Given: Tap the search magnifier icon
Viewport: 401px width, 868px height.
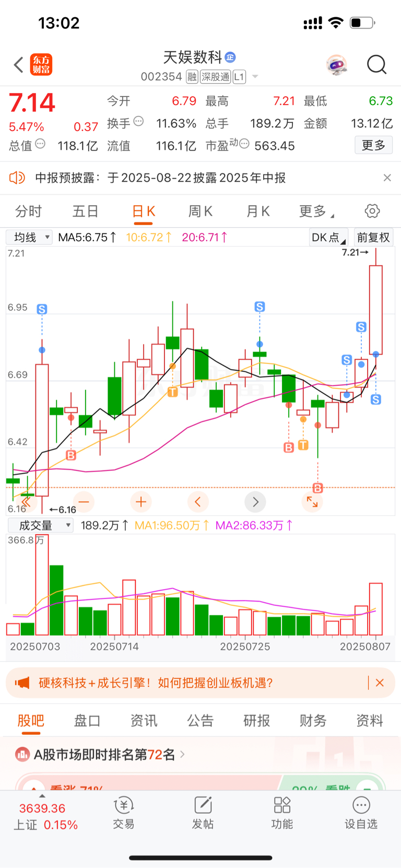Looking at the screenshot, I should (376, 65).
